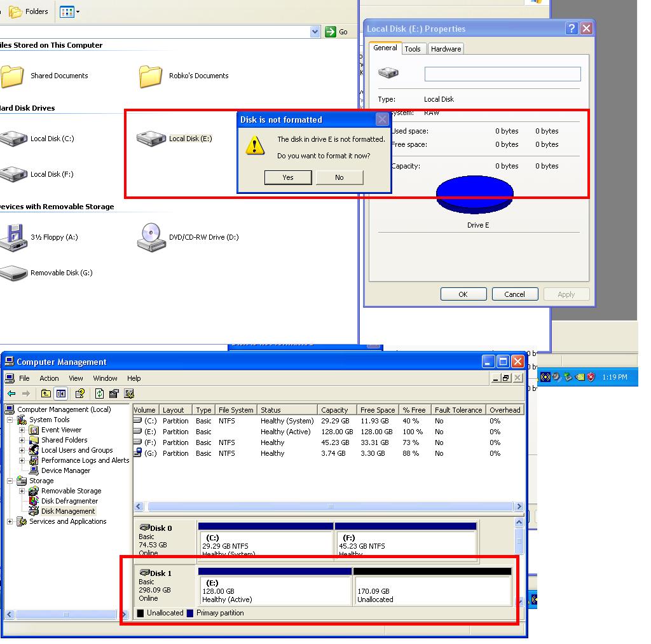Click the volume list horizontal scrollbar
The image size is (651, 644).
pos(329,507)
